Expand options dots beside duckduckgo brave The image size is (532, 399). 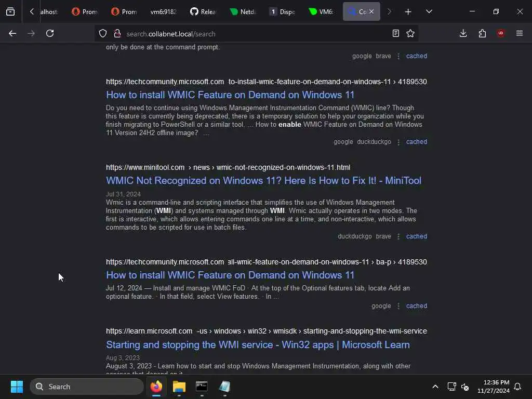(x=398, y=236)
